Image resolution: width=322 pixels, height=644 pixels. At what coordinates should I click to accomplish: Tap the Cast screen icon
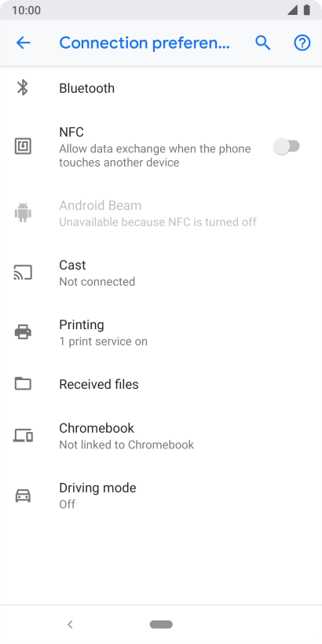click(x=23, y=273)
